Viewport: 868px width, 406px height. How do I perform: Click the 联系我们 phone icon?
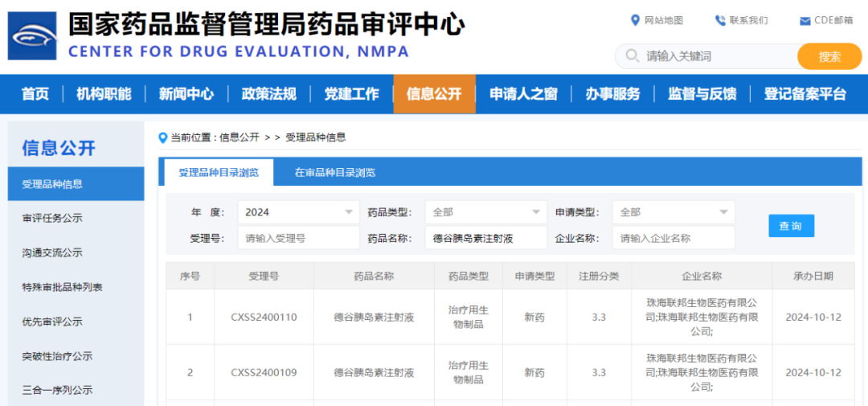[720, 20]
